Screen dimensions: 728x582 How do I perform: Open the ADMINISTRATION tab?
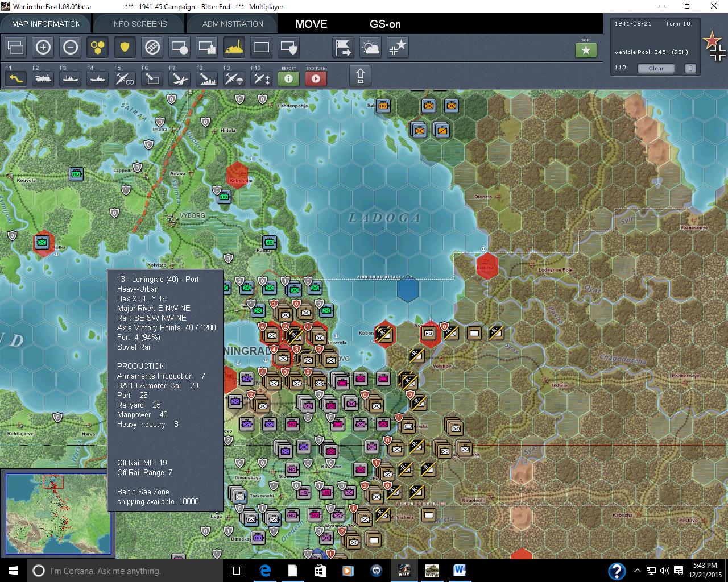coord(233,24)
